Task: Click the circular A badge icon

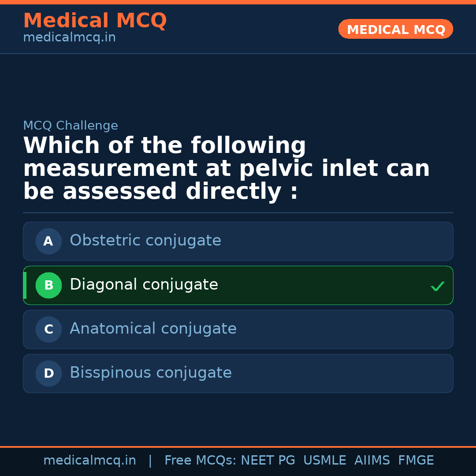Action: (48, 241)
